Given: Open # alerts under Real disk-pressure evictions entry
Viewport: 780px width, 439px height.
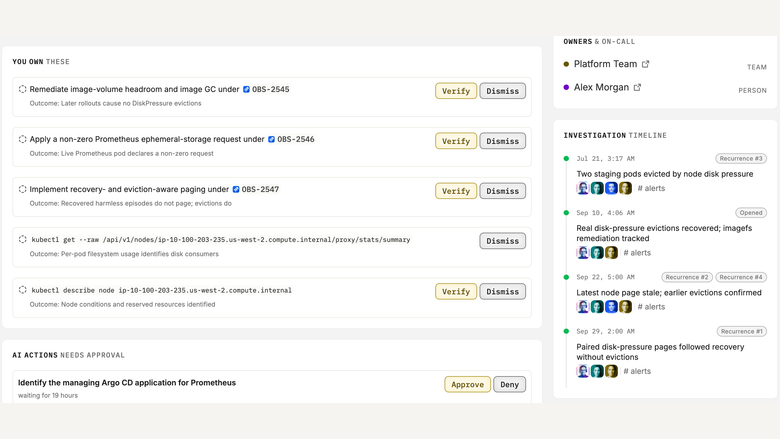Looking at the screenshot, I should [x=637, y=253].
